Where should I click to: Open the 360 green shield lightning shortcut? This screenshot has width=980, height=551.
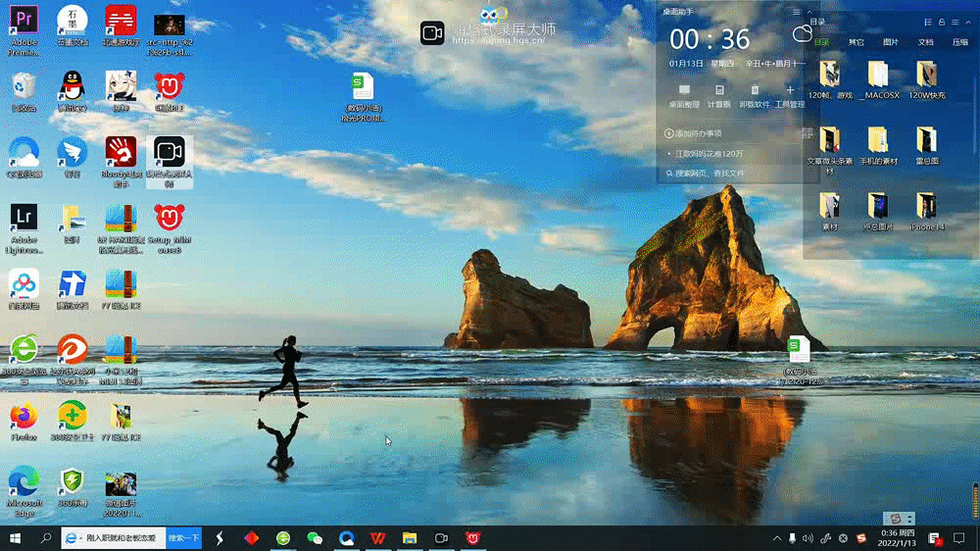coord(73,487)
